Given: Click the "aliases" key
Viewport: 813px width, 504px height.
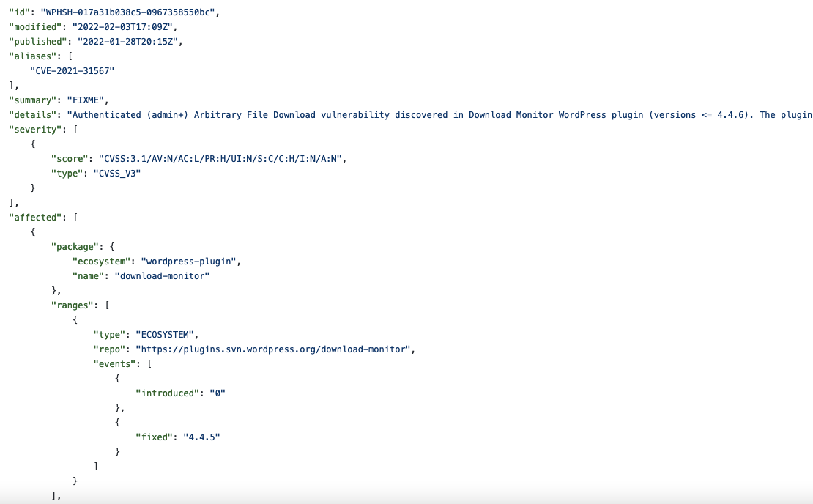Looking at the screenshot, I should coord(33,56).
